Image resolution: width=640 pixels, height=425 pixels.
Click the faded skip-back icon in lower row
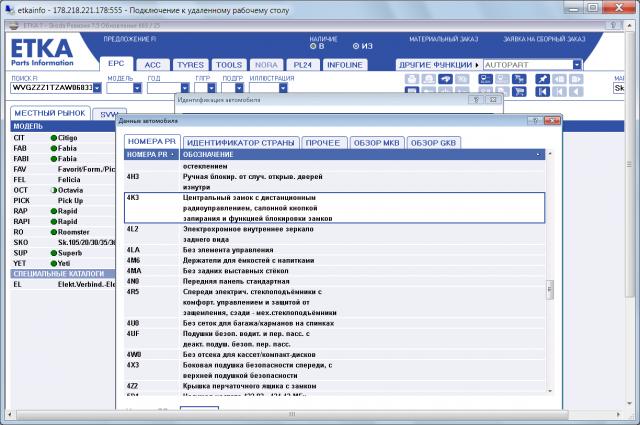coord(559,91)
